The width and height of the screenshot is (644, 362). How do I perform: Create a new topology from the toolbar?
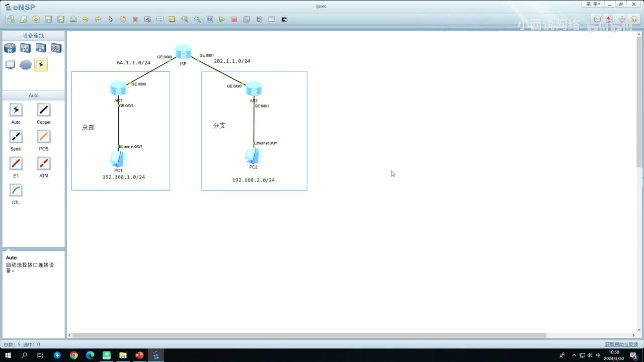click(x=11, y=19)
